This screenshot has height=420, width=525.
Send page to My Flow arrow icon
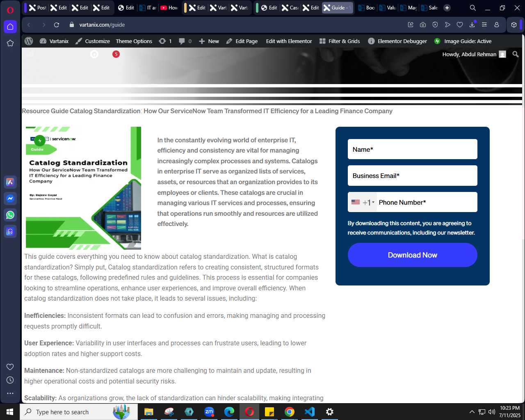pos(447,25)
